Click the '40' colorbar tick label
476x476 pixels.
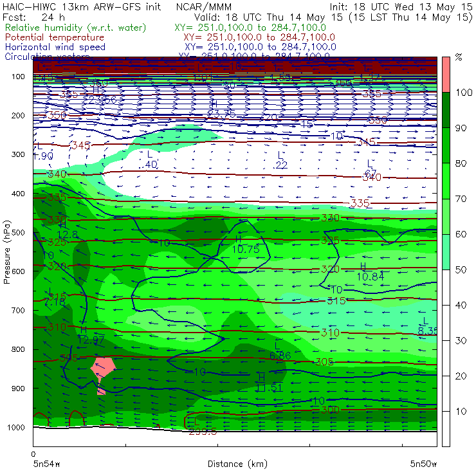tap(461, 305)
